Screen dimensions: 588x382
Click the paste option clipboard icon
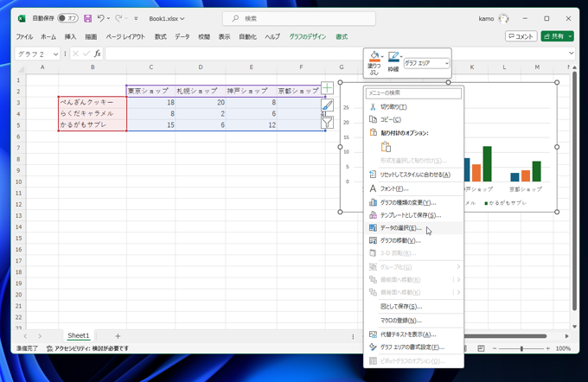[386, 147]
